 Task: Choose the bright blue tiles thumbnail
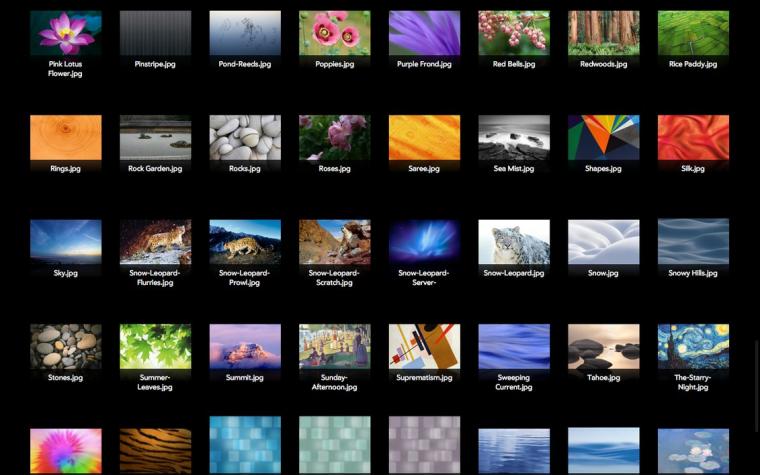pyautogui.click(x=245, y=445)
